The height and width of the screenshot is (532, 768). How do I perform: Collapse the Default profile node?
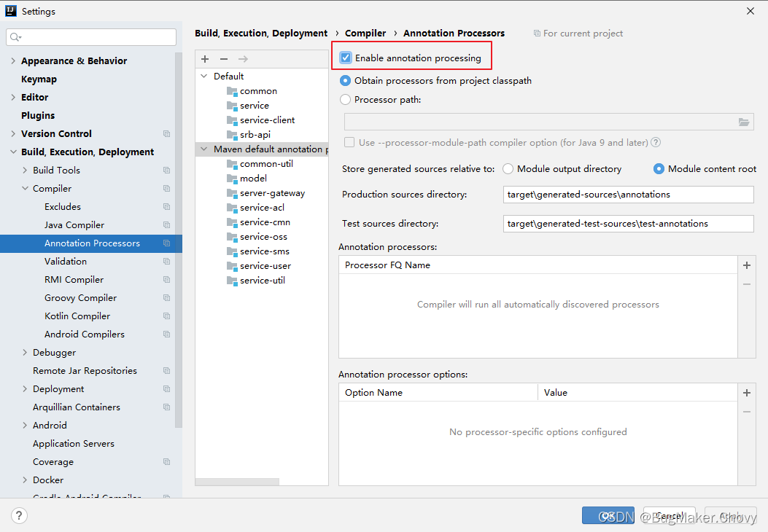(204, 77)
